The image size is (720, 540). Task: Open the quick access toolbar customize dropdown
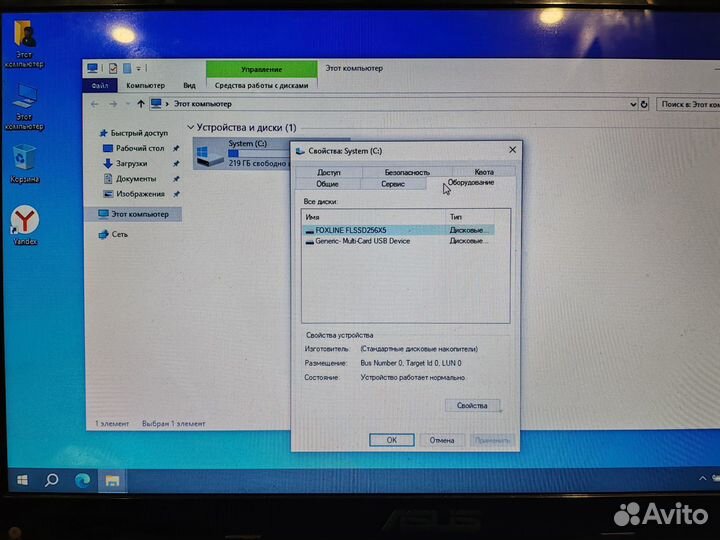(x=138, y=68)
